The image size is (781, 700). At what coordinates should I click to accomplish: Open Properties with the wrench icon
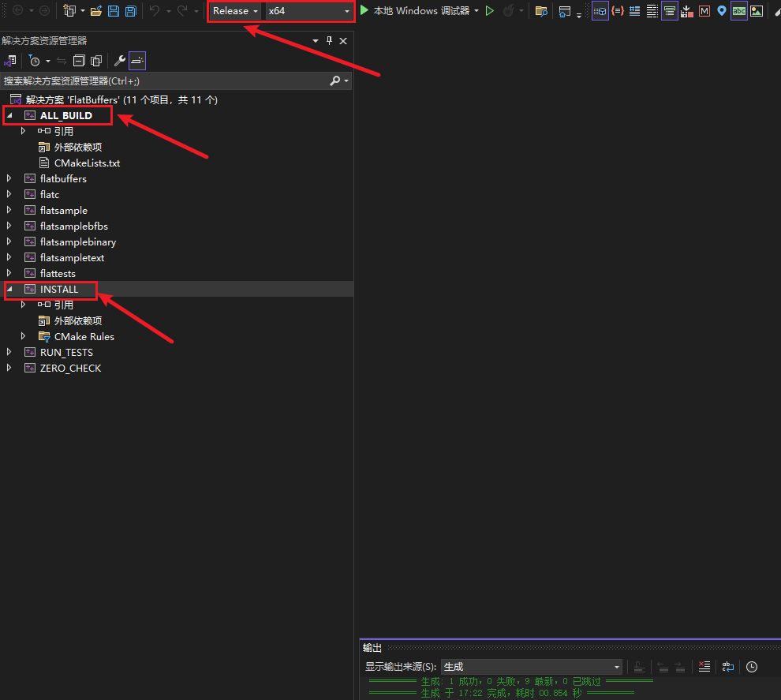(120, 61)
